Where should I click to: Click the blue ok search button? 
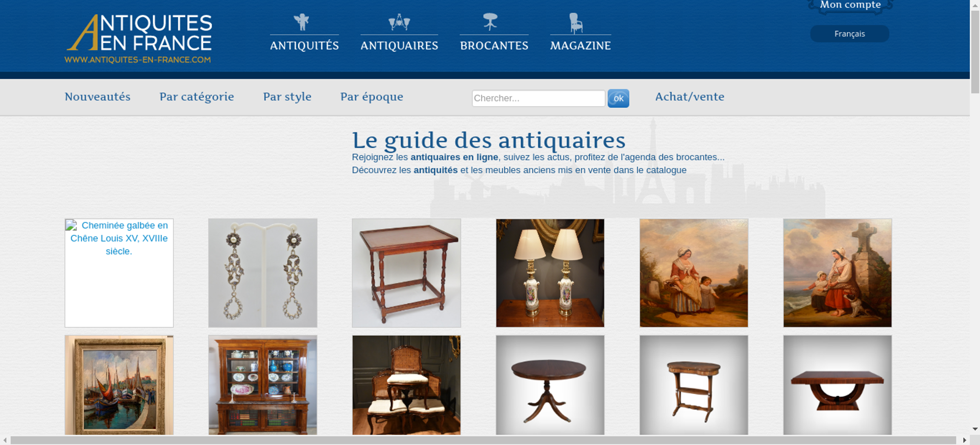(x=618, y=99)
